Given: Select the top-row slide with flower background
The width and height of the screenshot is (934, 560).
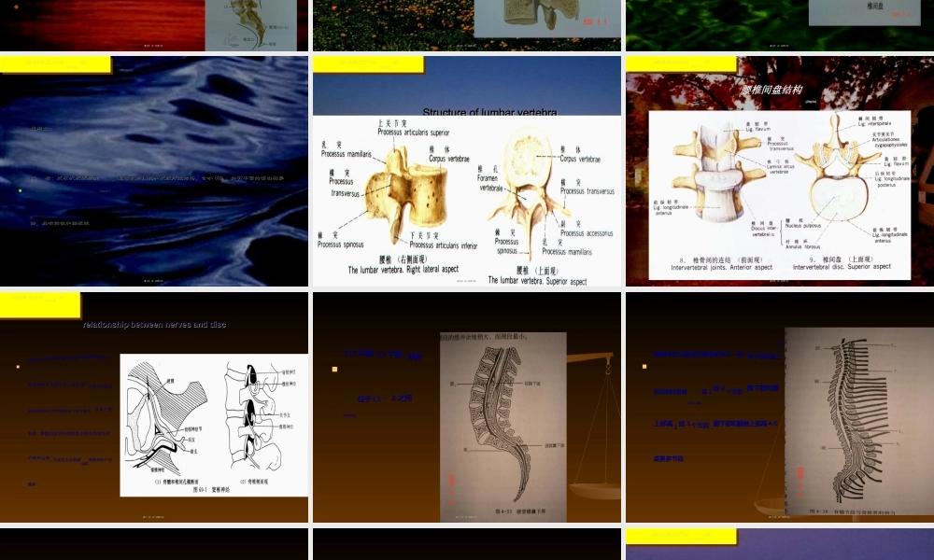Looking at the screenshot, I should coord(466,24).
